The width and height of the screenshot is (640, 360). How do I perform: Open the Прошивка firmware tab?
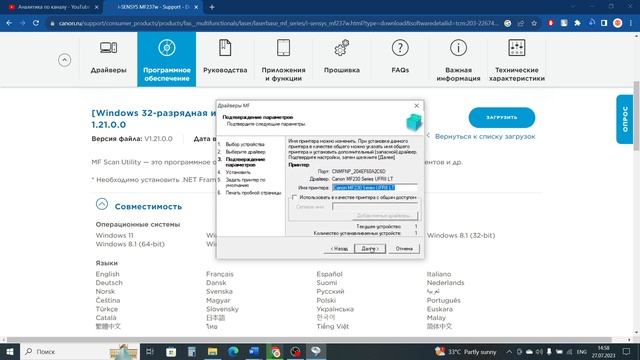coord(342,59)
